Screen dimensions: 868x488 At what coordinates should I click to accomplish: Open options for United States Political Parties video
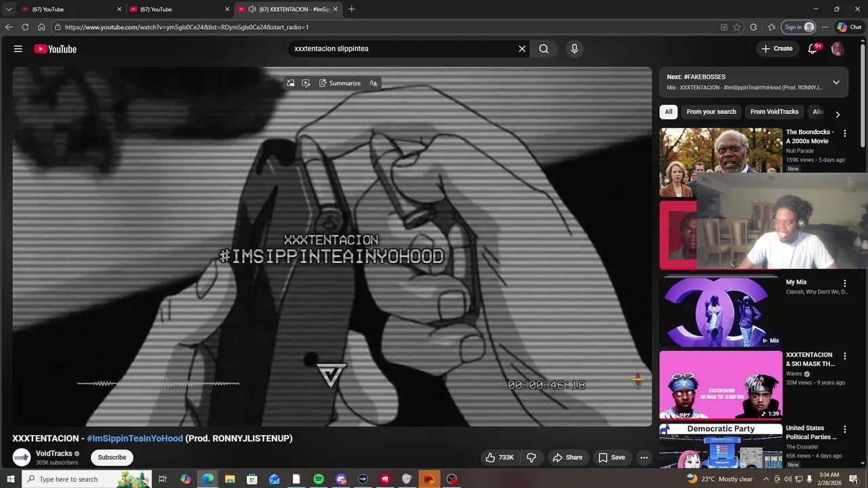(x=845, y=429)
